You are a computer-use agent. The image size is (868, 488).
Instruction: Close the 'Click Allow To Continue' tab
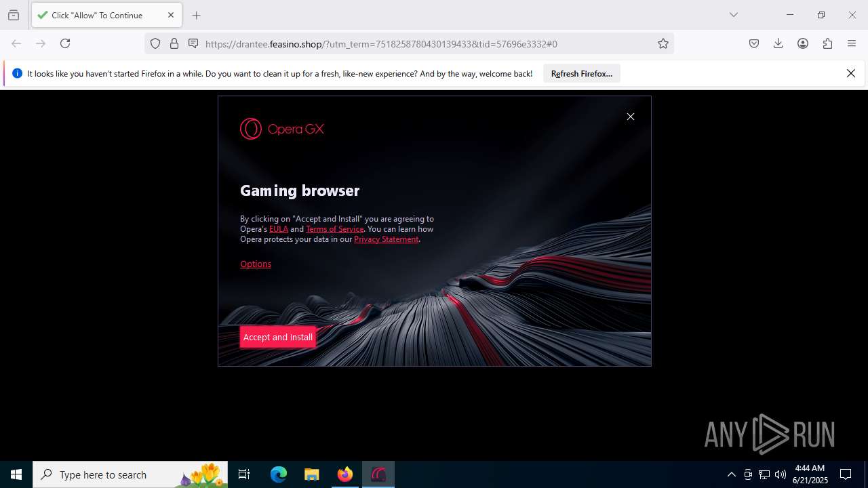coord(171,15)
